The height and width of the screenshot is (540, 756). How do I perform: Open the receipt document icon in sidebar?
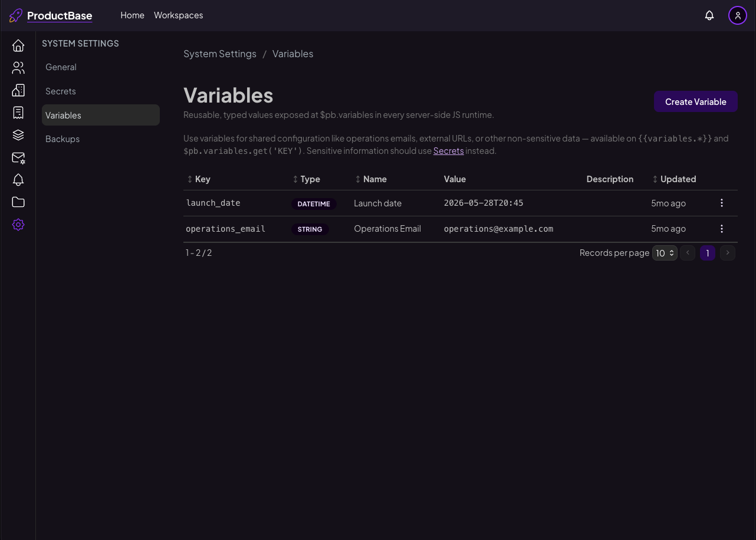click(18, 113)
